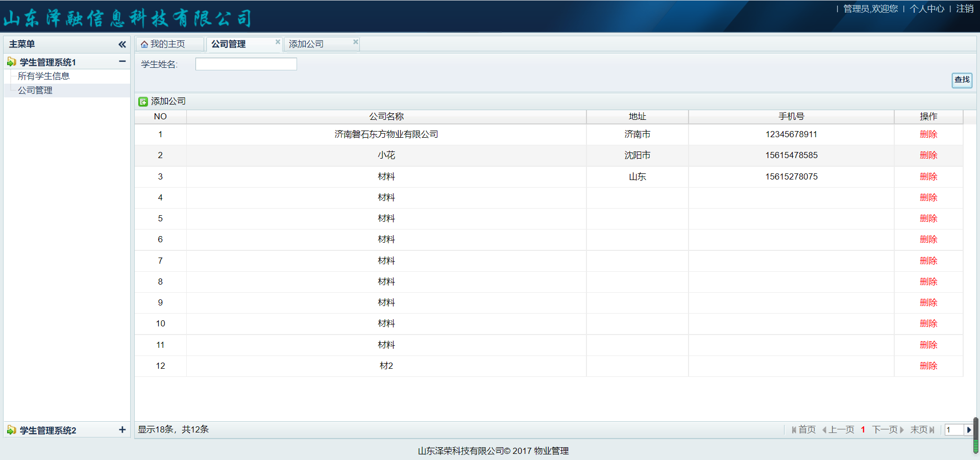The height and width of the screenshot is (460, 980).
Task: Delete the 济南磐石东方物业有限公司 row
Action: click(x=928, y=134)
